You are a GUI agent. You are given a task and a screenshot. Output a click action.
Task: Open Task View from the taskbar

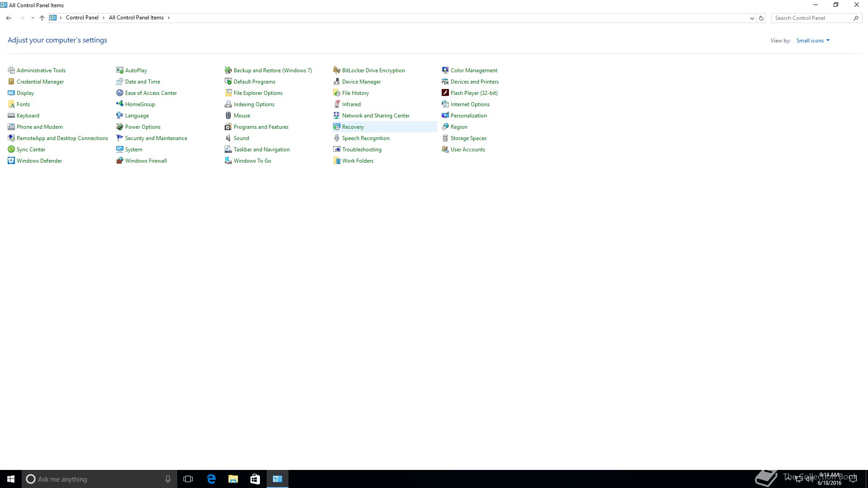(x=188, y=479)
